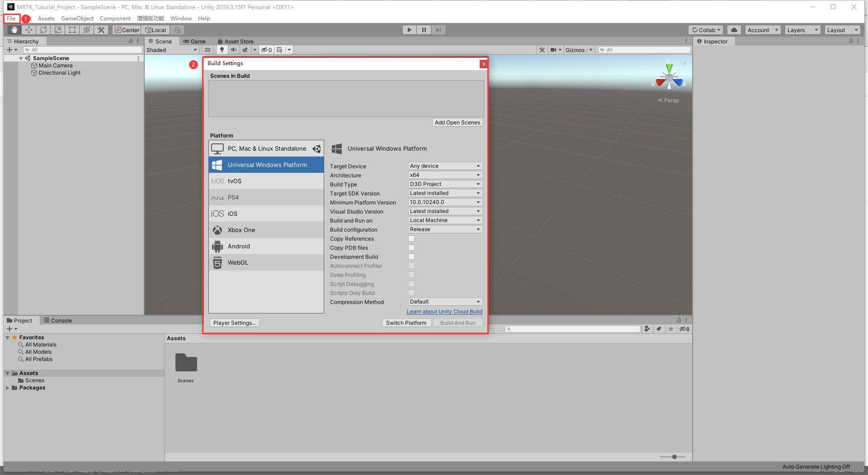
Task: Open the custom editor tools button
Action: tap(101, 30)
